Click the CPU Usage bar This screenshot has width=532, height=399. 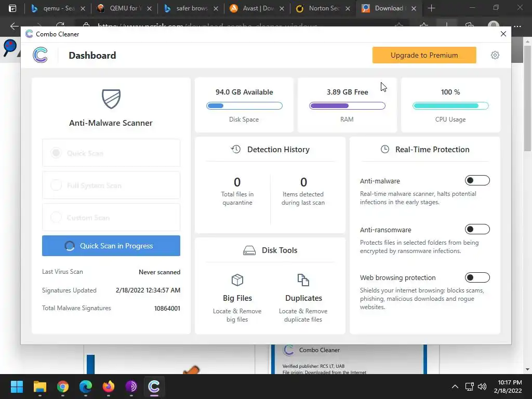450,106
